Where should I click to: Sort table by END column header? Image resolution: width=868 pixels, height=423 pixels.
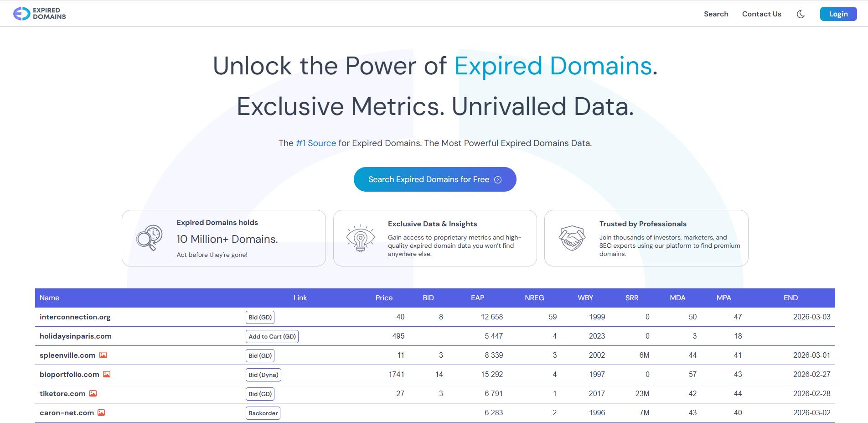click(x=790, y=298)
